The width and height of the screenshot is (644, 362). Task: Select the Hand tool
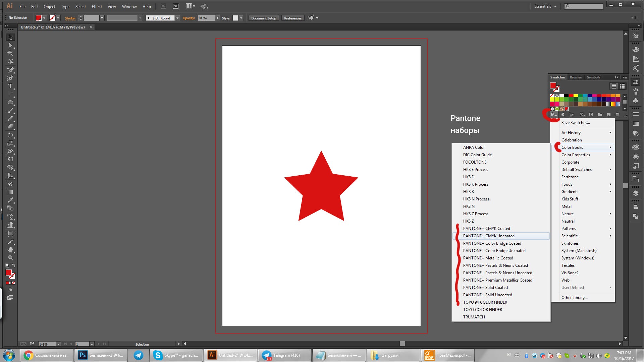pyautogui.click(x=10, y=250)
